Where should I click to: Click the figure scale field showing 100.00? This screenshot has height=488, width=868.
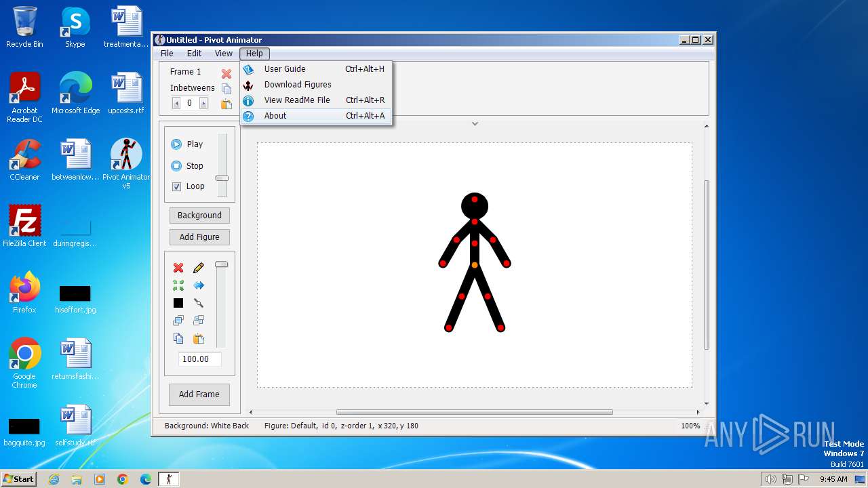tap(199, 359)
